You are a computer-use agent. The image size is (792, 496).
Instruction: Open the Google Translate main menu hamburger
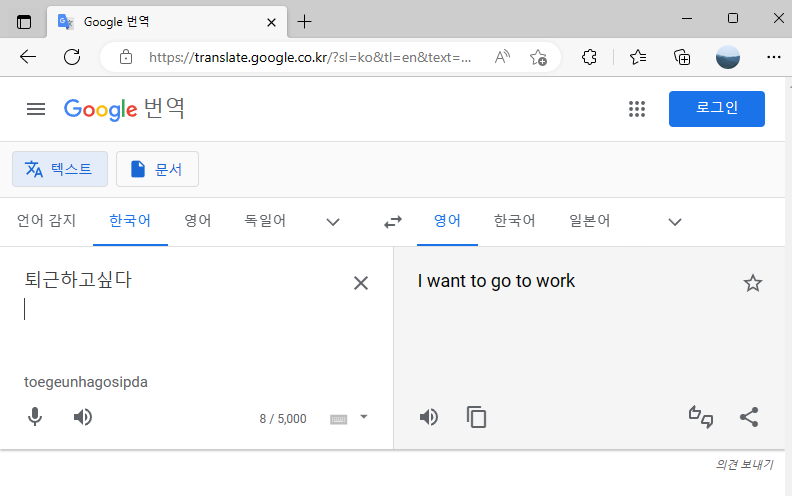36,109
